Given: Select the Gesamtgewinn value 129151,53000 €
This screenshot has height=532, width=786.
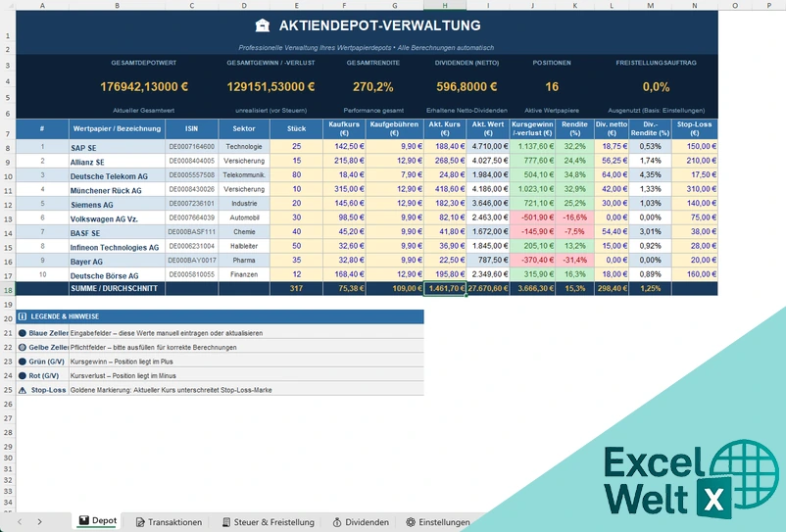Looking at the screenshot, I should tap(270, 86).
